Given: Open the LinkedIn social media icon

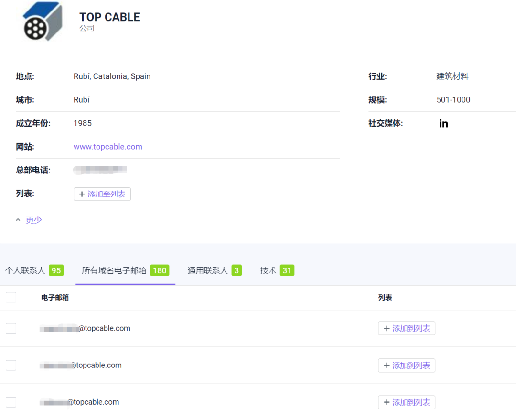Looking at the screenshot, I should [x=443, y=123].
